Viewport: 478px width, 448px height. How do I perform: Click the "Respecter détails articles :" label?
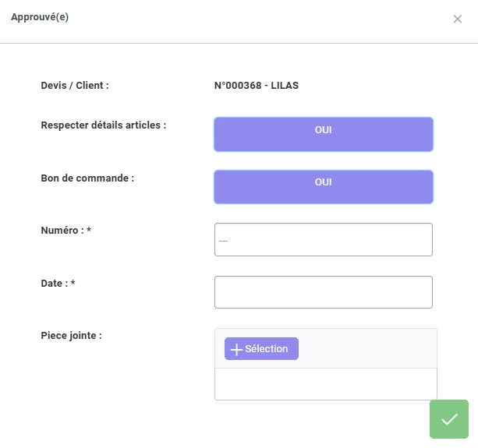(104, 125)
